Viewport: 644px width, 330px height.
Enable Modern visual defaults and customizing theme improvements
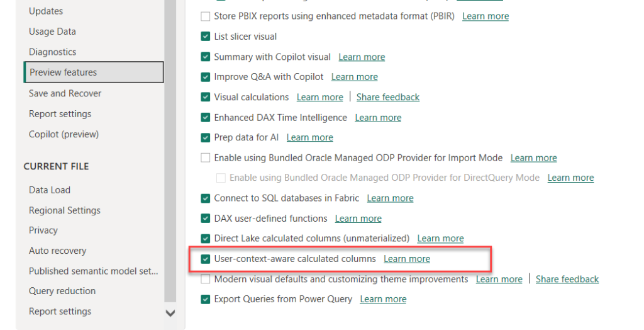(x=206, y=279)
